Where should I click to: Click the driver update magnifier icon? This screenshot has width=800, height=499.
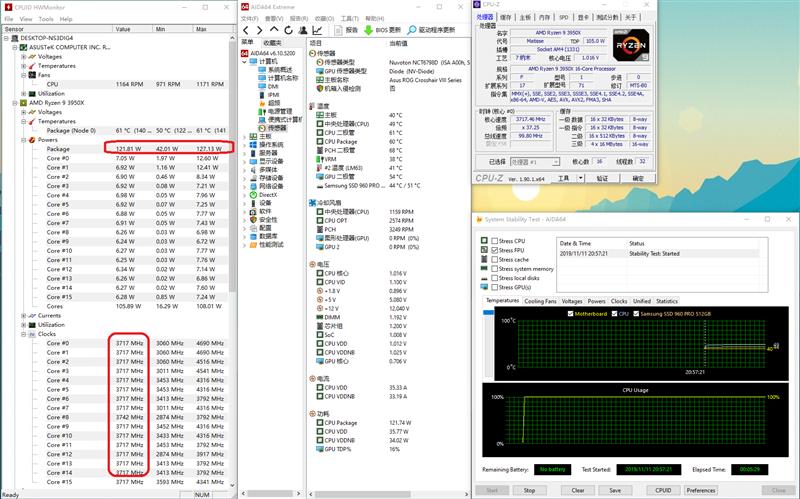tap(412, 30)
